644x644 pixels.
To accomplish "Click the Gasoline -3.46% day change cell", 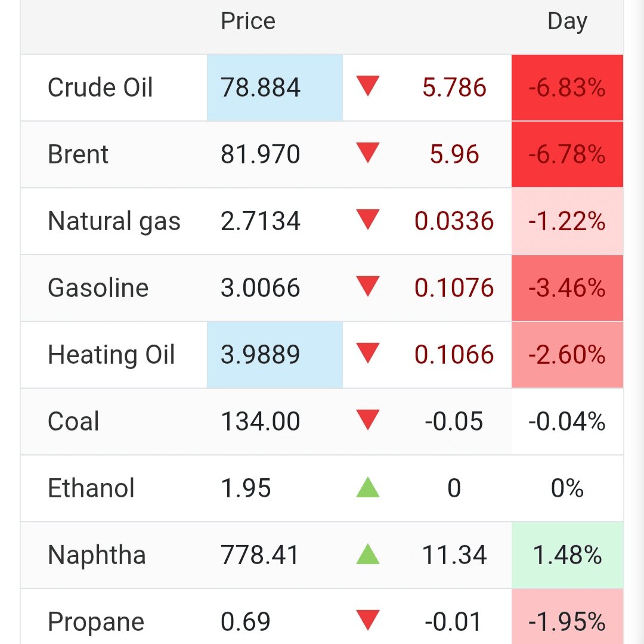I will (567, 288).
